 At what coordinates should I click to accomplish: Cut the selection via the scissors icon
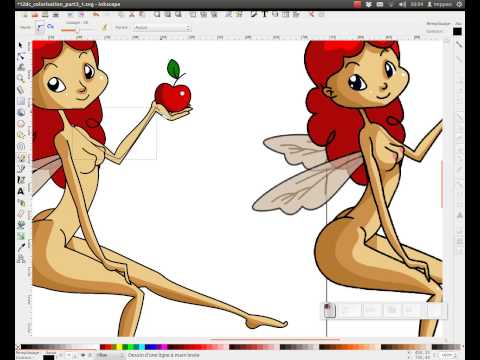pyautogui.click(x=132, y=14)
